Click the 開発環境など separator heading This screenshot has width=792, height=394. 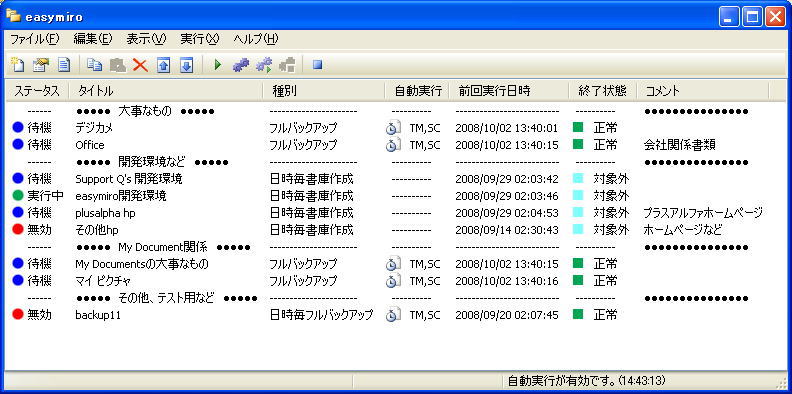pyautogui.click(x=152, y=162)
